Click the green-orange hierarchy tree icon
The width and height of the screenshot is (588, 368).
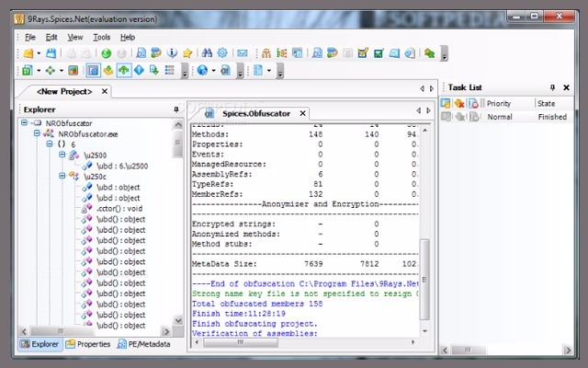282,53
